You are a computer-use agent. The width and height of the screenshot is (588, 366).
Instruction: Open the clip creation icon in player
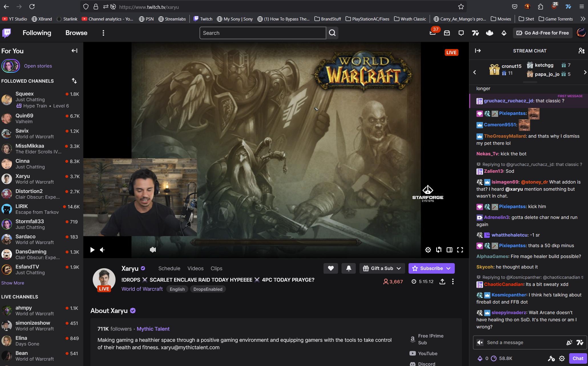[439, 250]
